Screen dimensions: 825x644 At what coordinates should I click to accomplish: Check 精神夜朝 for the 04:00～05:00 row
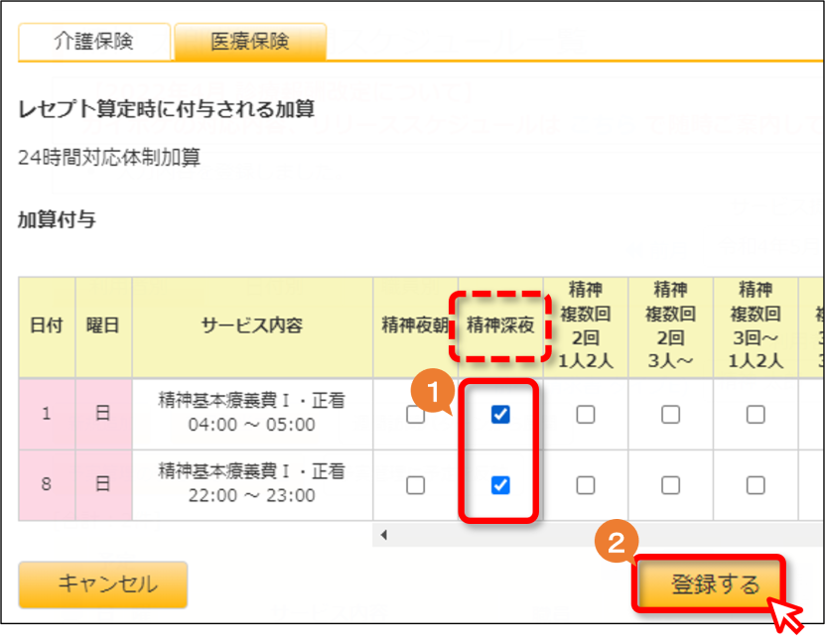[416, 414]
